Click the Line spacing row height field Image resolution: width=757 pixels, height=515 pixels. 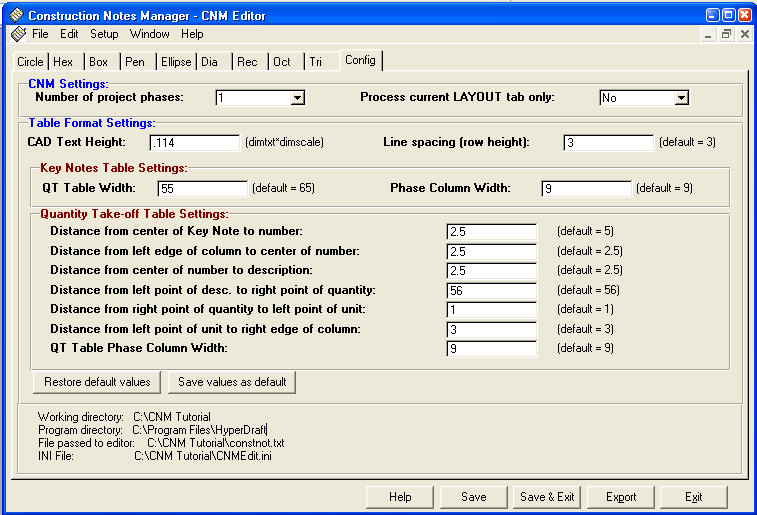[607, 142]
